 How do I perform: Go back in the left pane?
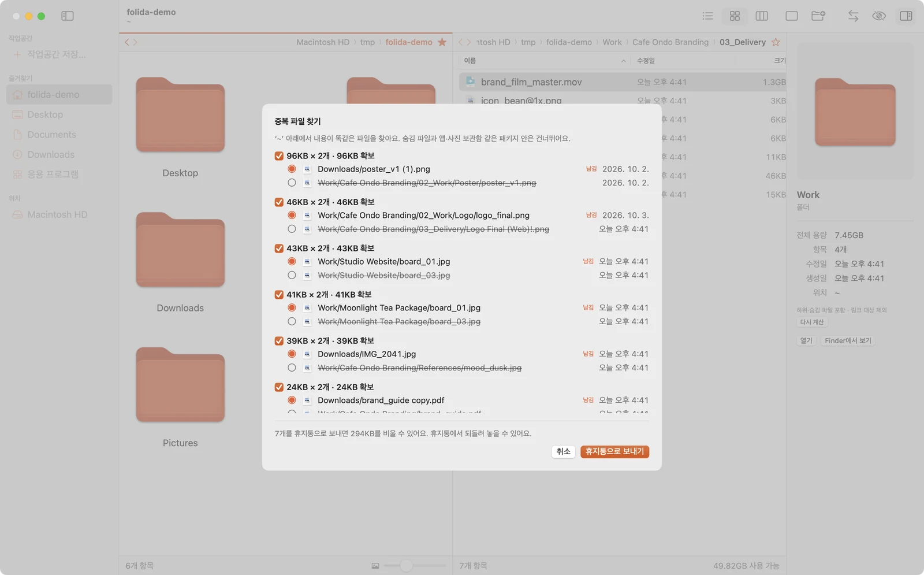[x=127, y=42]
